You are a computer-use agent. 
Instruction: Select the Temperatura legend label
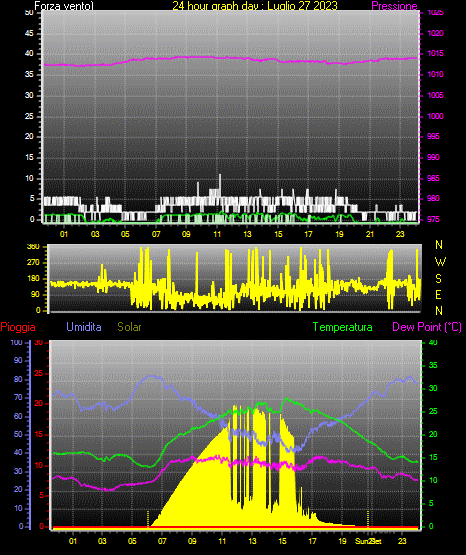point(342,327)
